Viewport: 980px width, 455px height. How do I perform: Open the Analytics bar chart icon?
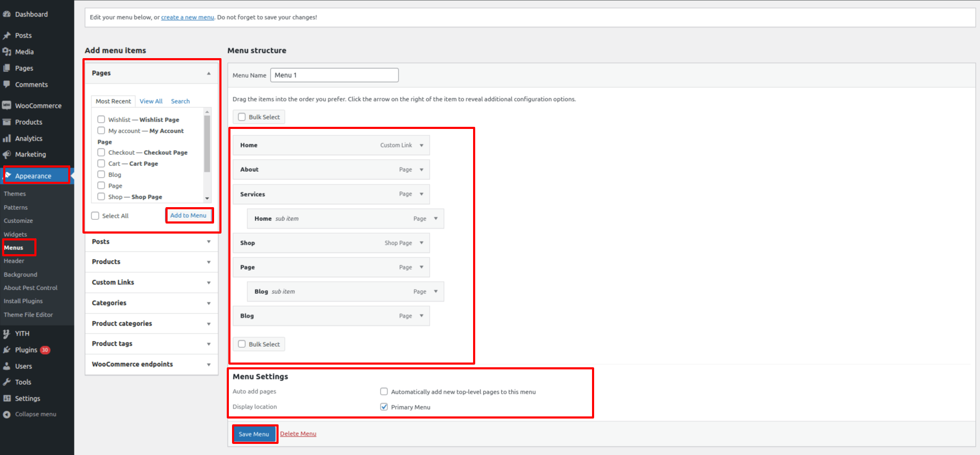(7, 138)
